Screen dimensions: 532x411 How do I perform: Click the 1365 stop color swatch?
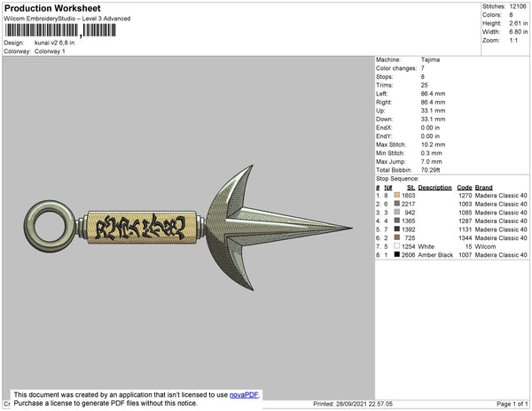[397, 221]
